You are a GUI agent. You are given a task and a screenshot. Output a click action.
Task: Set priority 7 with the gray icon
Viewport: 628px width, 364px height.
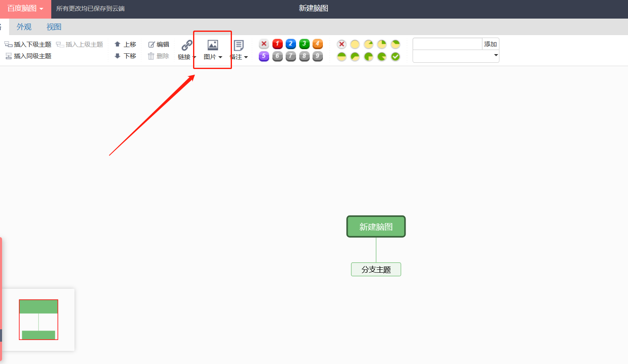291,56
